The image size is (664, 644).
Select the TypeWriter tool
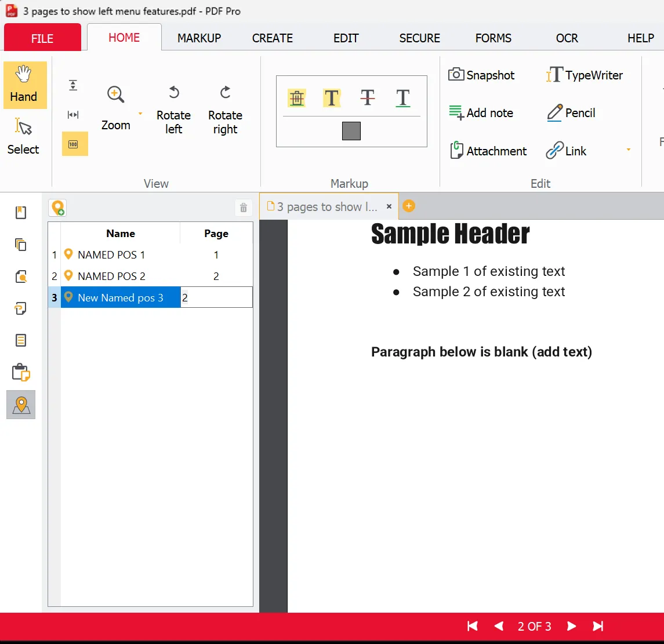click(585, 75)
